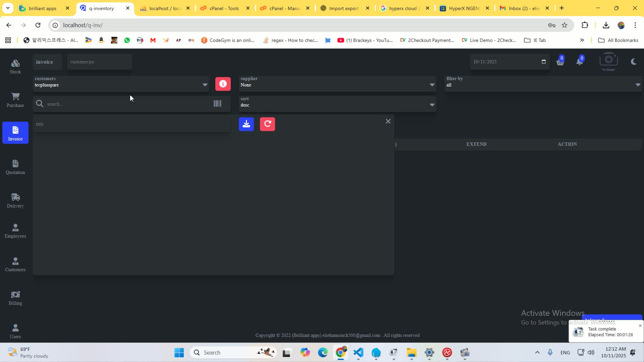Close the title panel with X
The height and width of the screenshot is (362, 644).
point(388,121)
